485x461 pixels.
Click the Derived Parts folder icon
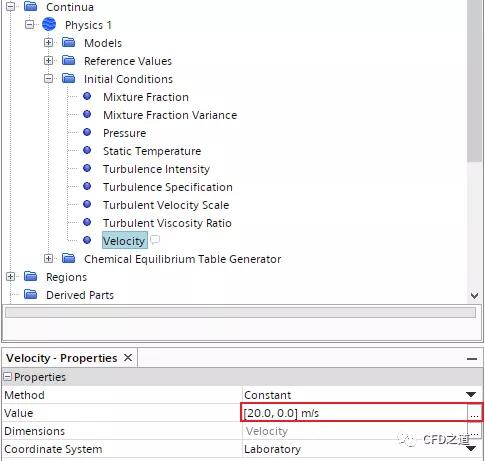click(x=31, y=295)
